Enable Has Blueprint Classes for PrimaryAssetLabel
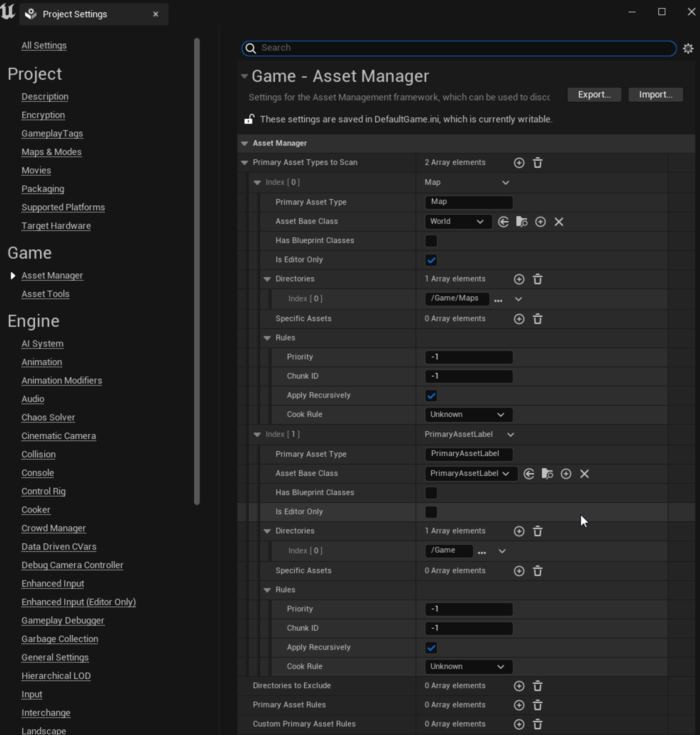This screenshot has height=735, width=700. 431,493
